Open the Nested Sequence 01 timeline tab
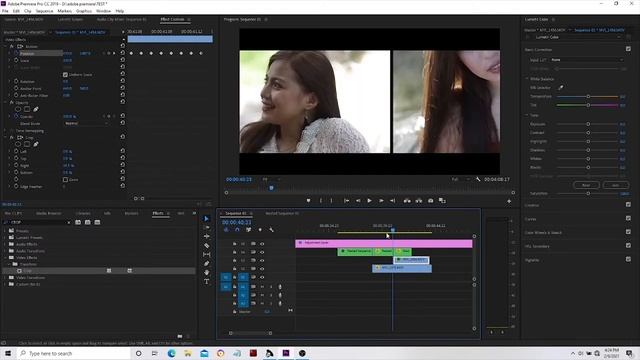The image size is (640, 360). [282, 213]
